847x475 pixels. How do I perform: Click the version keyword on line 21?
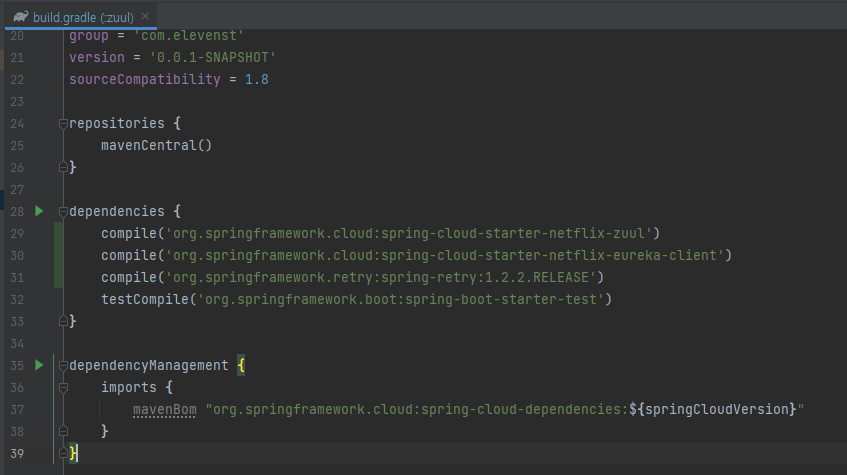tap(97, 57)
